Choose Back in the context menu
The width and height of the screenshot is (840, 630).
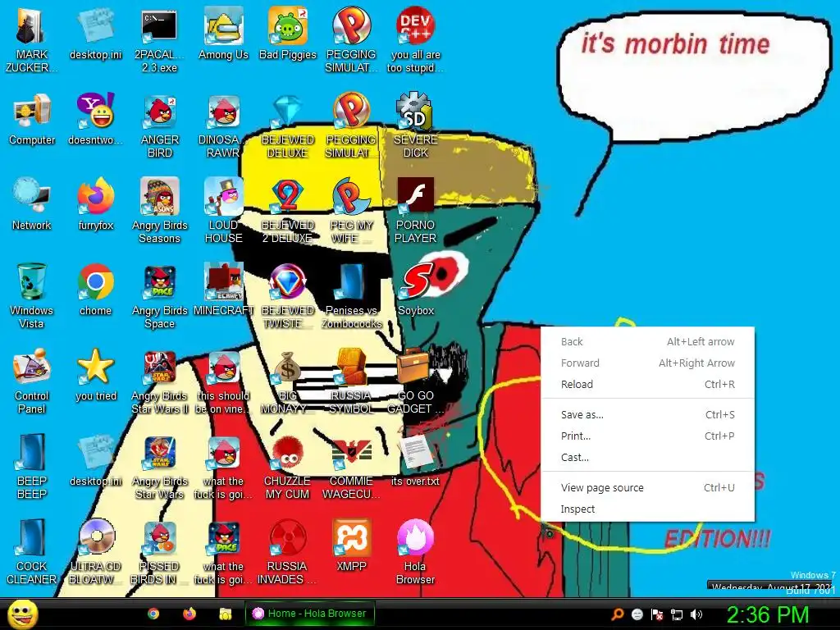coord(648,341)
